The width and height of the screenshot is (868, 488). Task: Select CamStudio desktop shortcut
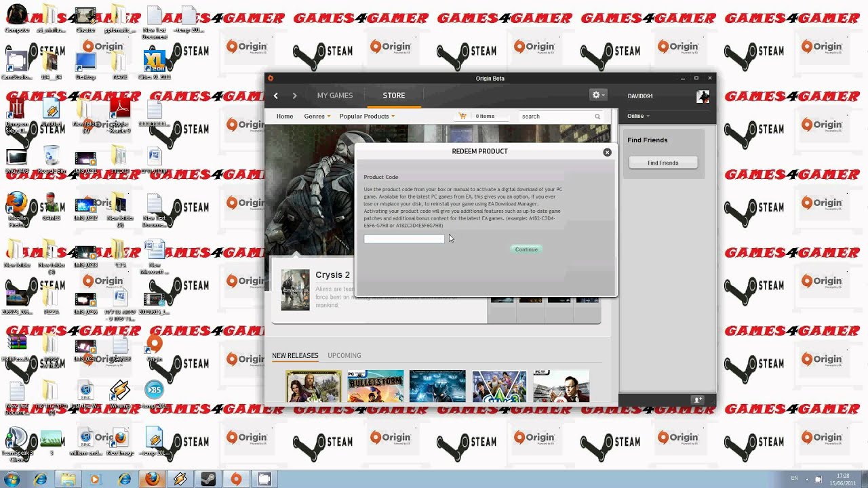point(16,66)
